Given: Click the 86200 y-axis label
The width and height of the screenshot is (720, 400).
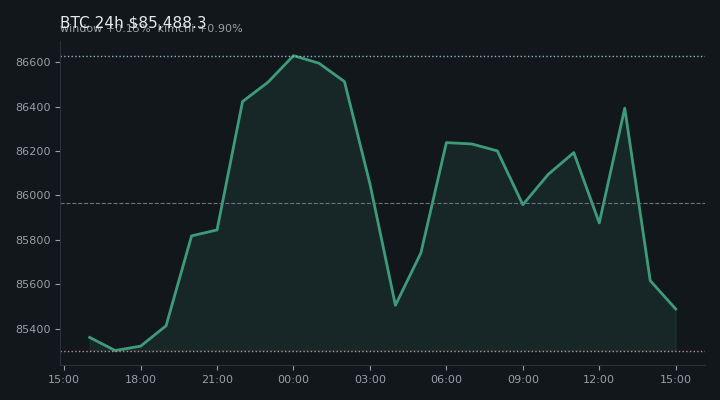Looking at the screenshot, I should click(33, 152).
